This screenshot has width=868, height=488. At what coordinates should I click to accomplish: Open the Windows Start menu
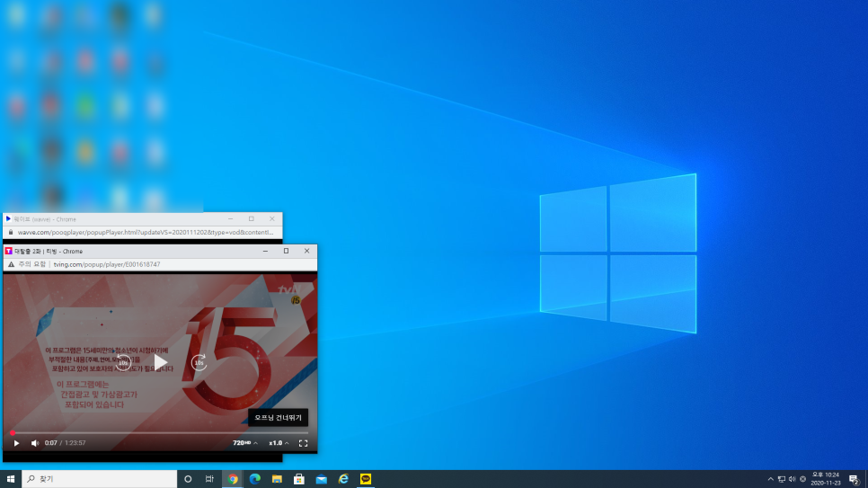point(11,479)
